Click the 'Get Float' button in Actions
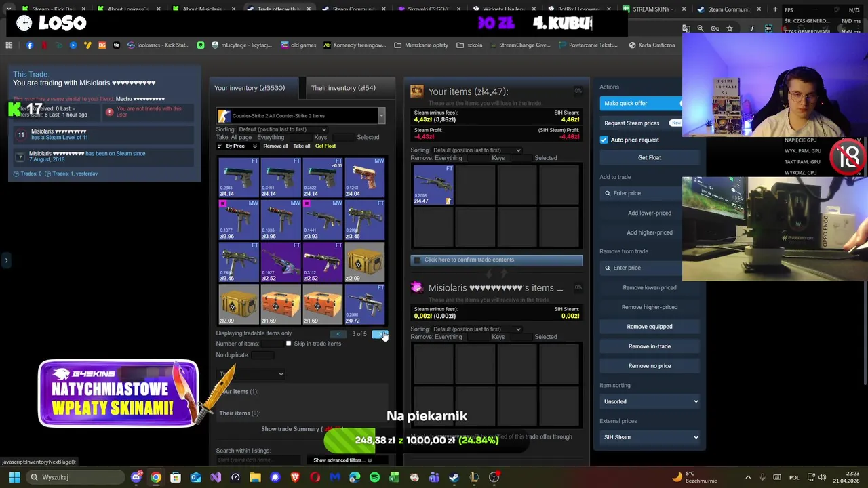 (650, 157)
